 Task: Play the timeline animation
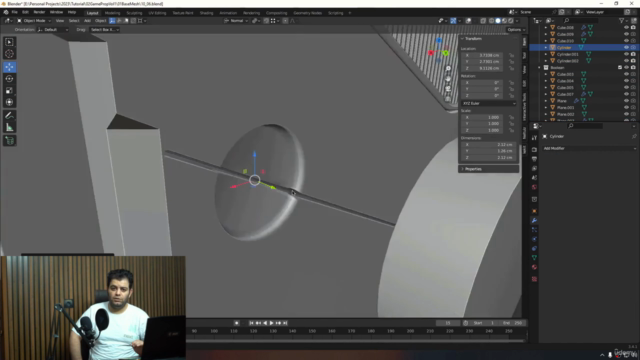tap(271, 323)
